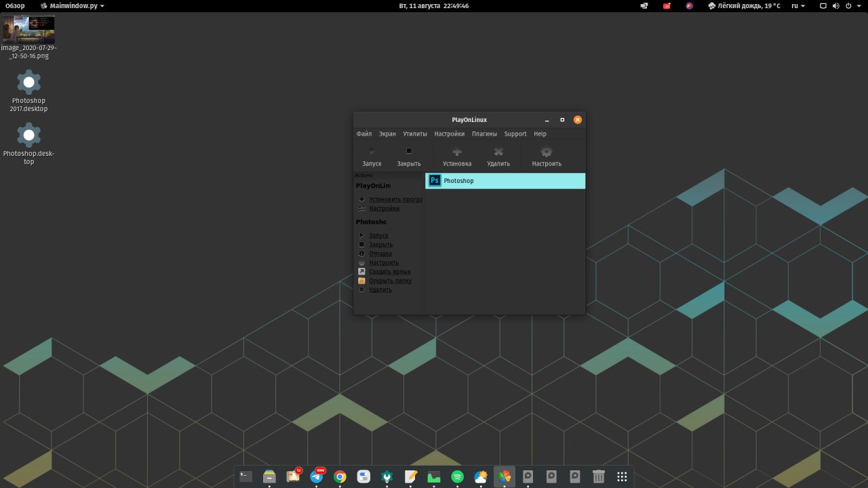Open the Tweaks switches icon in dock
The image size is (868, 488).
363,476
